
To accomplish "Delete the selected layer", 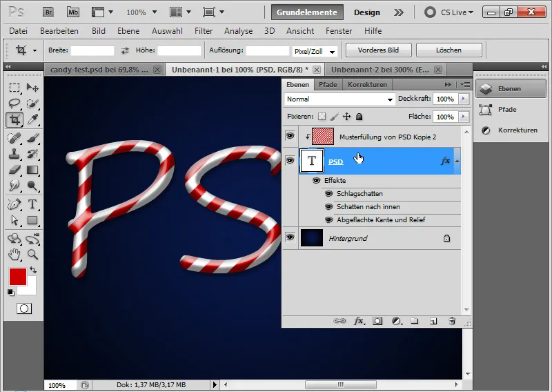I will 452,321.
